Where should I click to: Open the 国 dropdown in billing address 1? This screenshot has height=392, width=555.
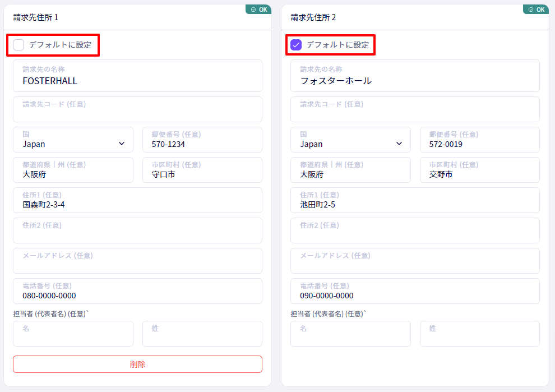(x=73, y=140)
